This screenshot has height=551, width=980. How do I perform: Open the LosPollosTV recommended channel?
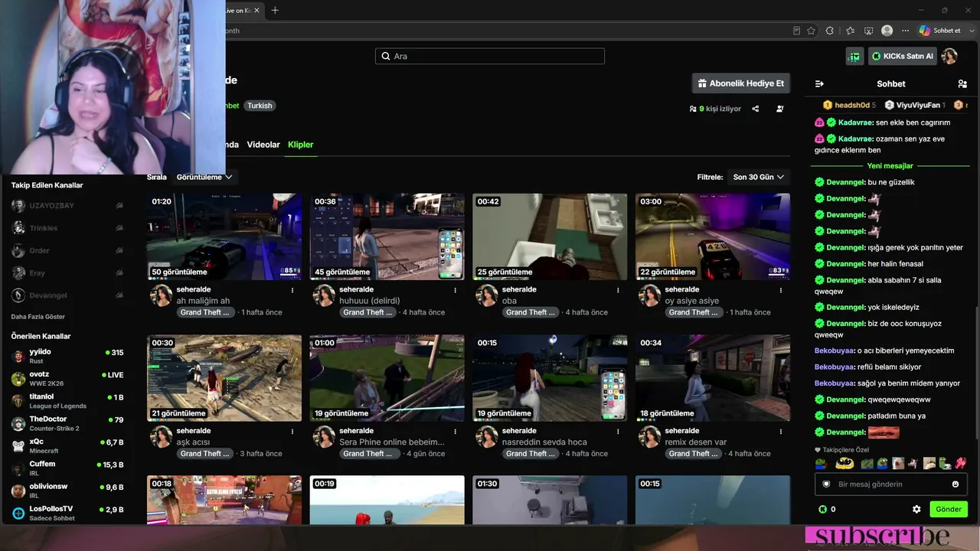click(x=67, y=513)
